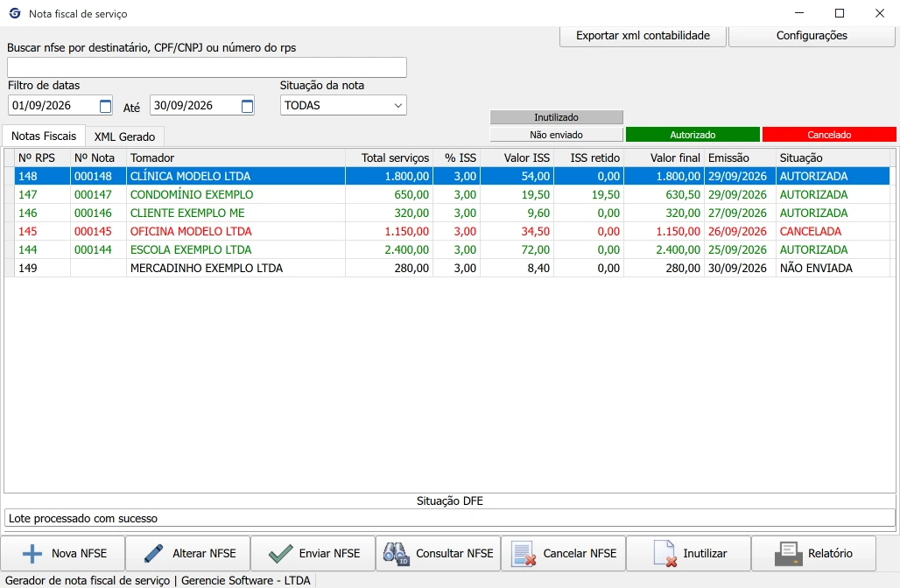
Task: Click the pencil icon on Alterar NFSE
Action: click(153, 554)
